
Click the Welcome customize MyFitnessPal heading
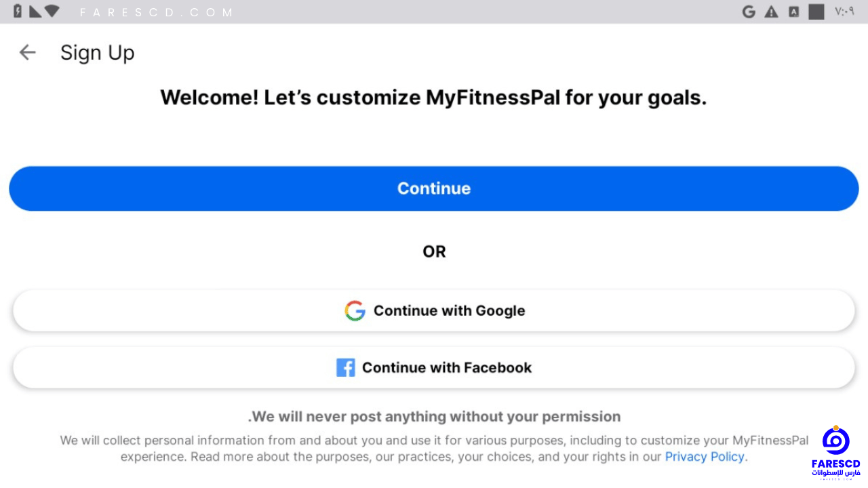[434, 98]
